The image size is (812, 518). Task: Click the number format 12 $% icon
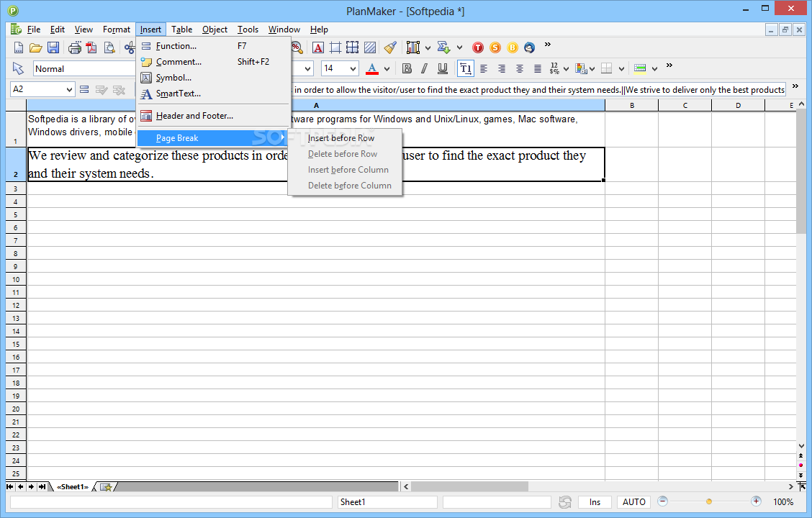pos(554,68)
